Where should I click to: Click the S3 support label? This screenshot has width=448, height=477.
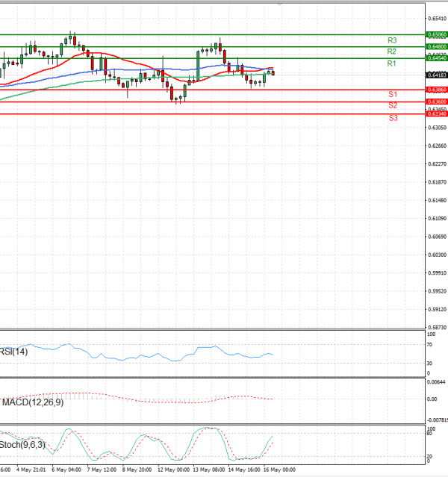point(392,118)
